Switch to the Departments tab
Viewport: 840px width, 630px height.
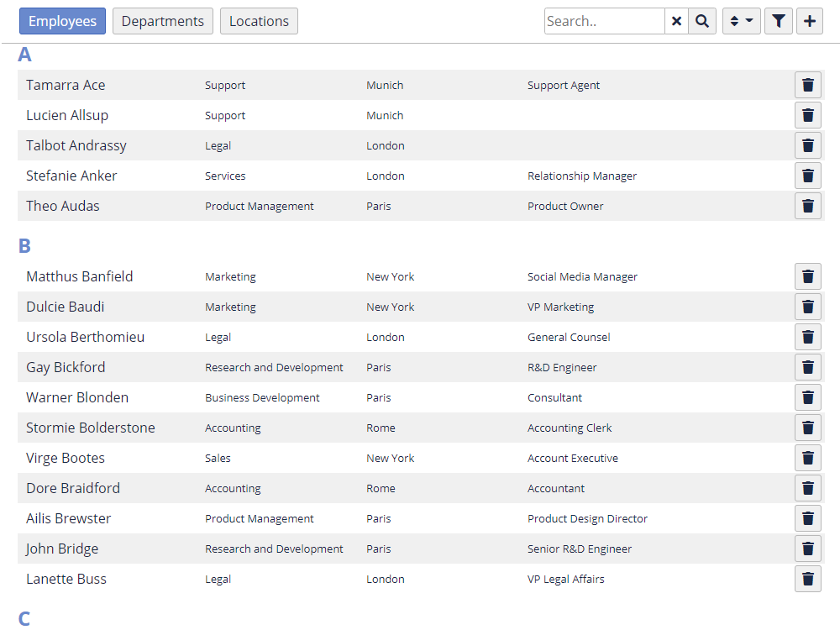[x=163, y=21]
